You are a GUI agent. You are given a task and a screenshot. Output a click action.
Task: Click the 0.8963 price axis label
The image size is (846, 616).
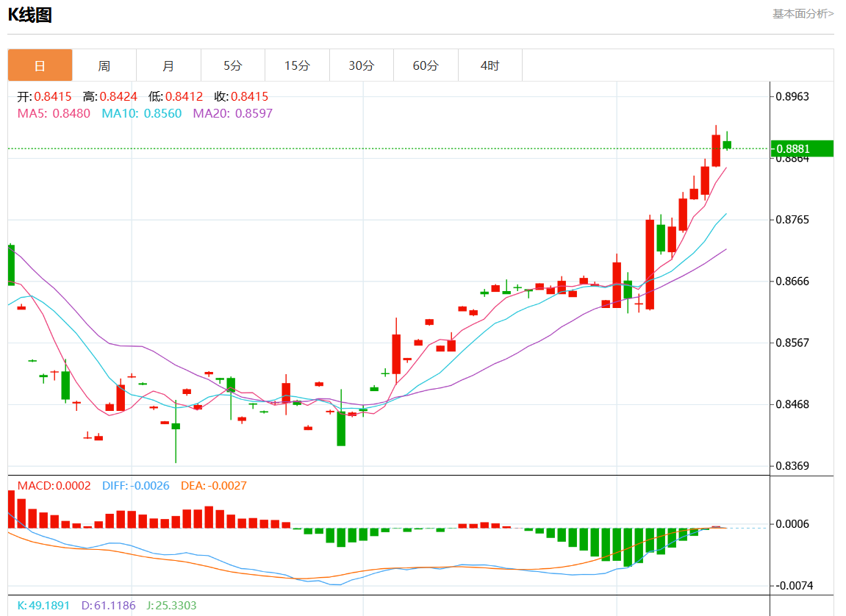pos(792,96)
